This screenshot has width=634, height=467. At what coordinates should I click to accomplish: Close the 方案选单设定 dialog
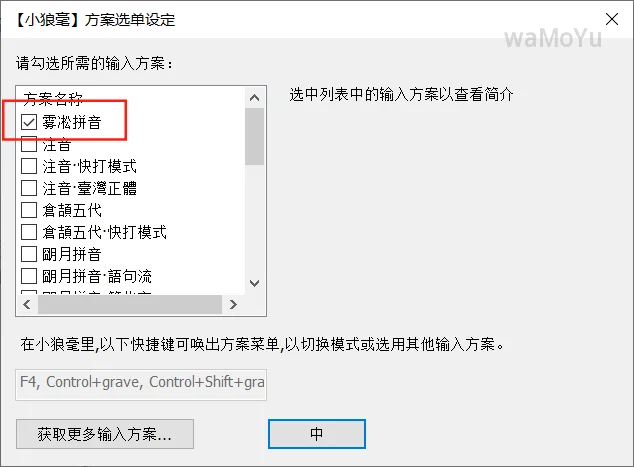point(612,19)
